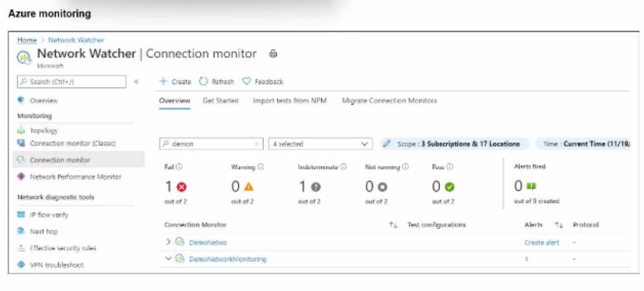Click the red Fail status X icon
The width and height of the screenshot is (644, 291).
coord(181,187)
